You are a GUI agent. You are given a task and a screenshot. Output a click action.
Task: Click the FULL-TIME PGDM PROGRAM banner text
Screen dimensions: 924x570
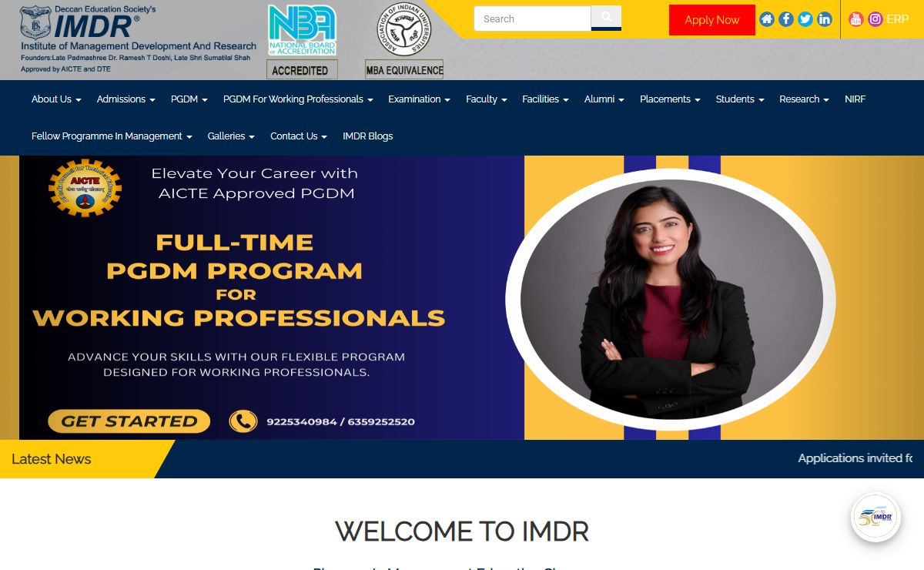(234, 256)
